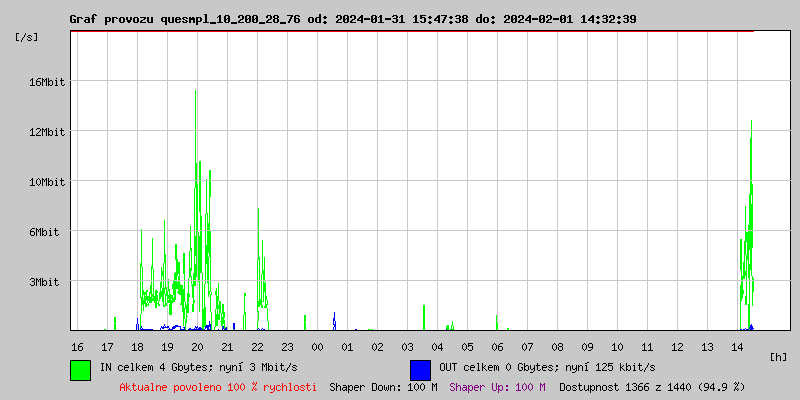This screenshot has width=800, height=400.
Task: Click hour label 06 on x-axis
Action: pyautogui.click(x=497, y=347)
